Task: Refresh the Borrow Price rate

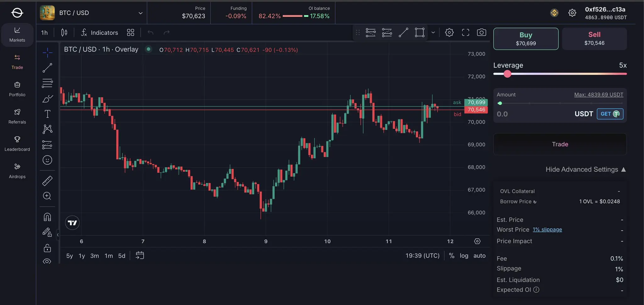Action: 535,202
